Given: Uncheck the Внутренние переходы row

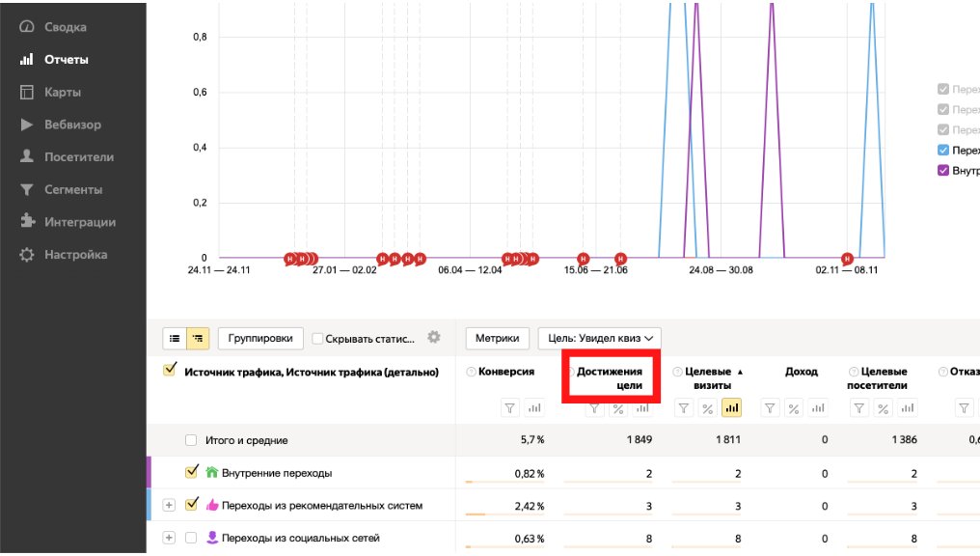Looking at the screenshot, I should [x=192, y=472].
